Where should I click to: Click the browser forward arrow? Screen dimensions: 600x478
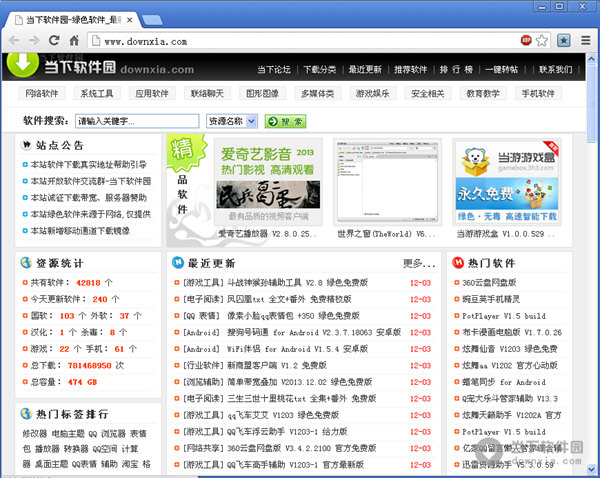pos(34,40)
